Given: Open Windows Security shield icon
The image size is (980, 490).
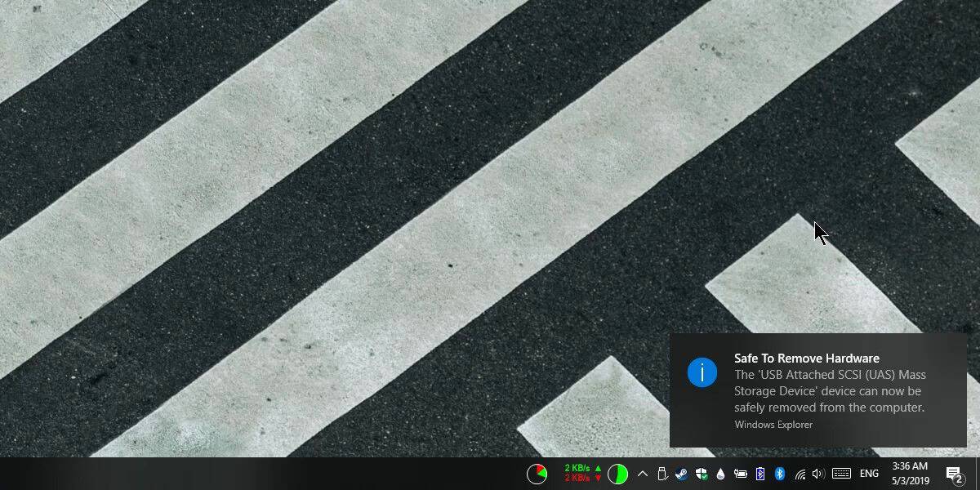Looking at the screenshot, I should click(702, 474).
